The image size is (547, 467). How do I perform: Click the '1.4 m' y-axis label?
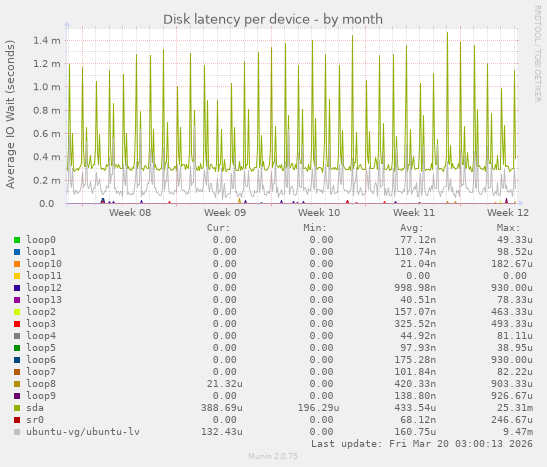coord(47,40)
